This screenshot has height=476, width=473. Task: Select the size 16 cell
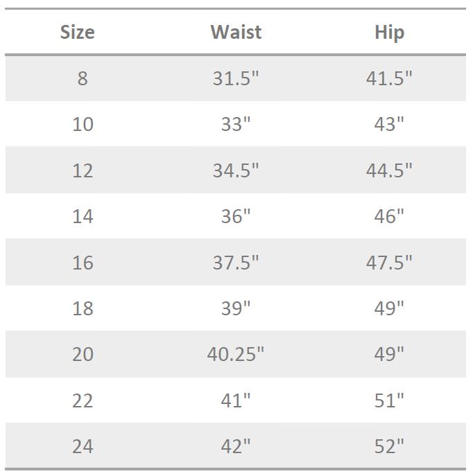(83, 263)
